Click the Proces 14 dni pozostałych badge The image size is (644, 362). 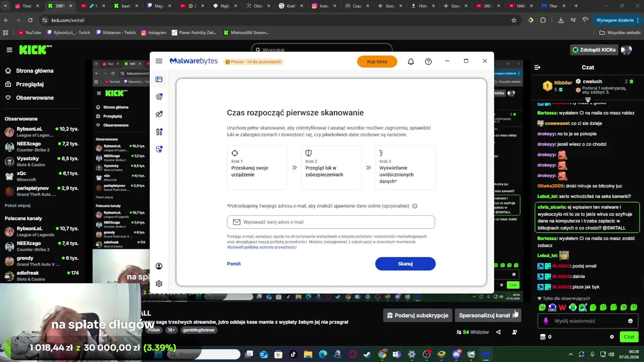(253, 62)
